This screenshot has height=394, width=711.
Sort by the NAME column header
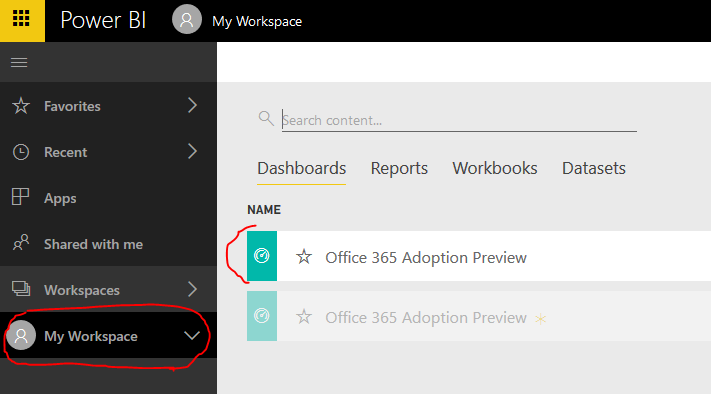point(264,209)
